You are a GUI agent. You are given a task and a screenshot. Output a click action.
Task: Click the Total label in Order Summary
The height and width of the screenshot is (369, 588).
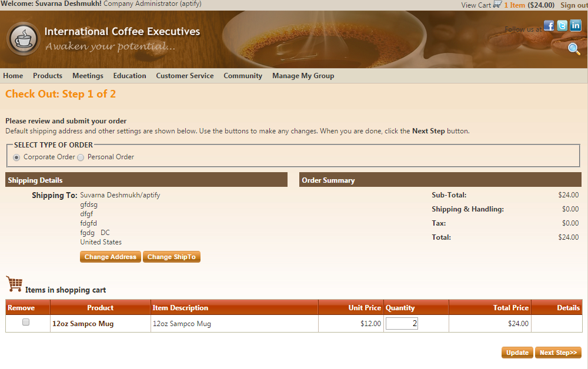[442, 237]
